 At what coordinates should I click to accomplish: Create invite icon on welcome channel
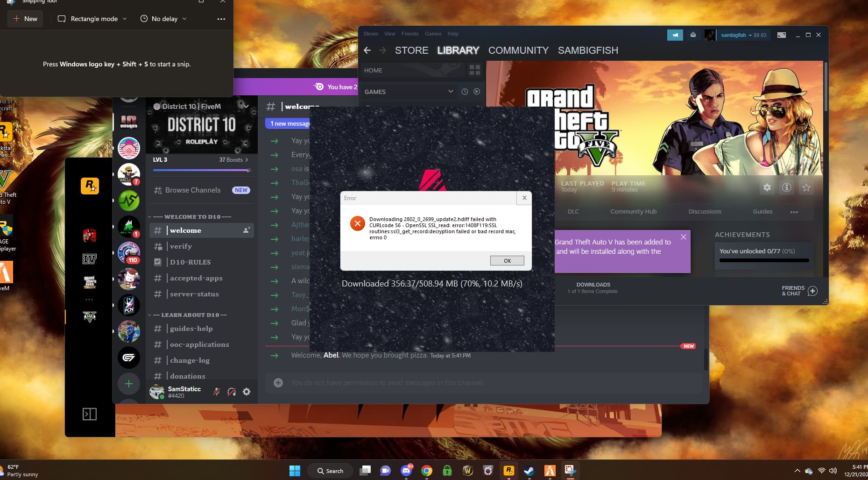click(246, 230)
